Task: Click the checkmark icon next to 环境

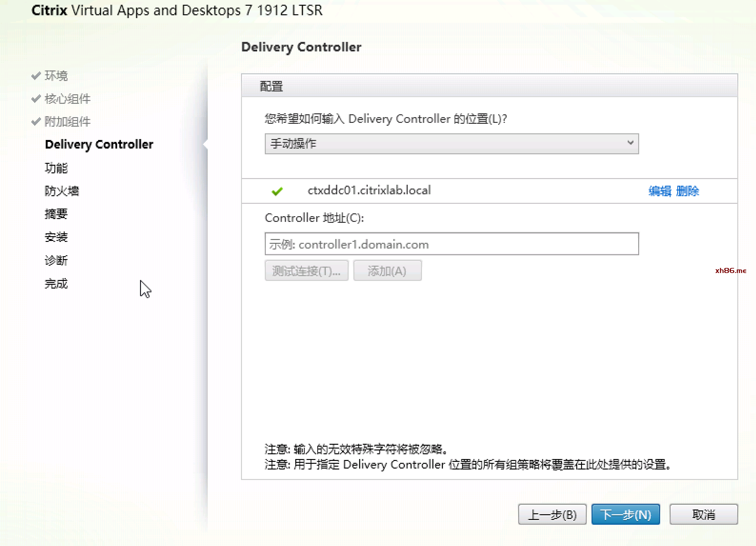Action: point(36,76)
